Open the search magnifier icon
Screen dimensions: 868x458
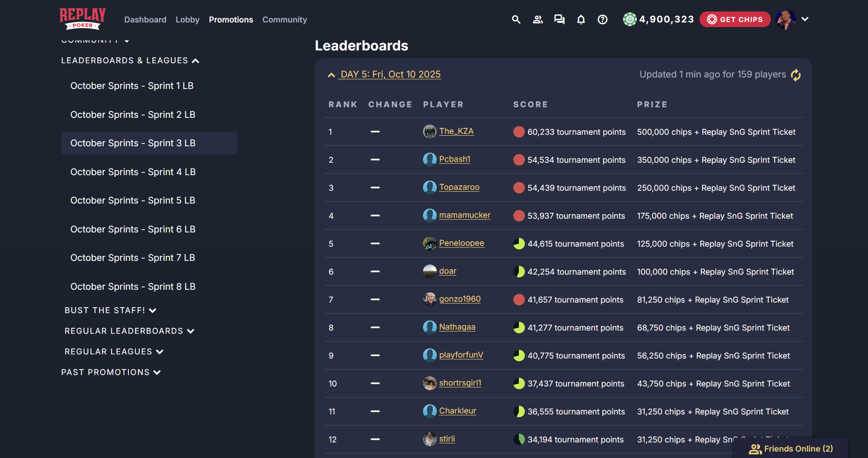516,19
